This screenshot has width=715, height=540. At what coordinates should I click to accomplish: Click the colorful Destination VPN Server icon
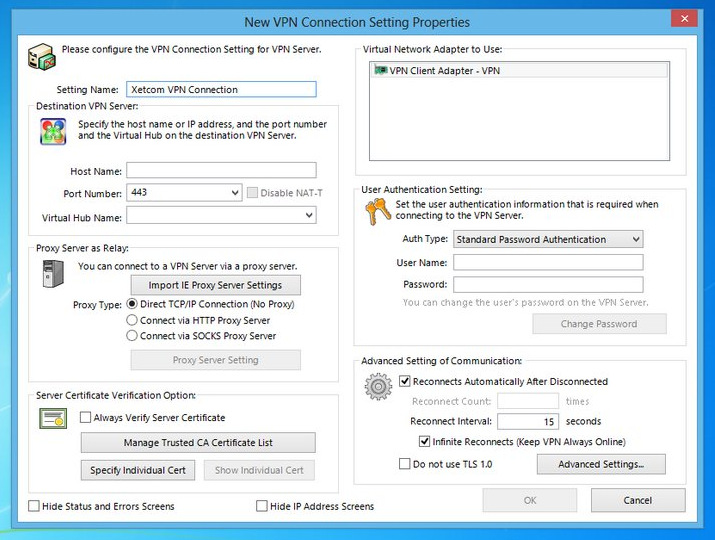tap(53, 131)
